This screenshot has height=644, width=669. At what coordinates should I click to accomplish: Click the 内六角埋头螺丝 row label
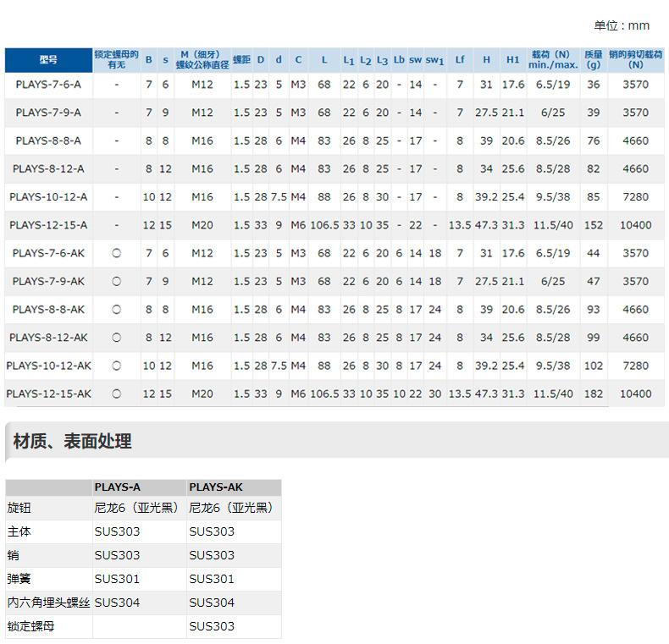tap(48, 603)
